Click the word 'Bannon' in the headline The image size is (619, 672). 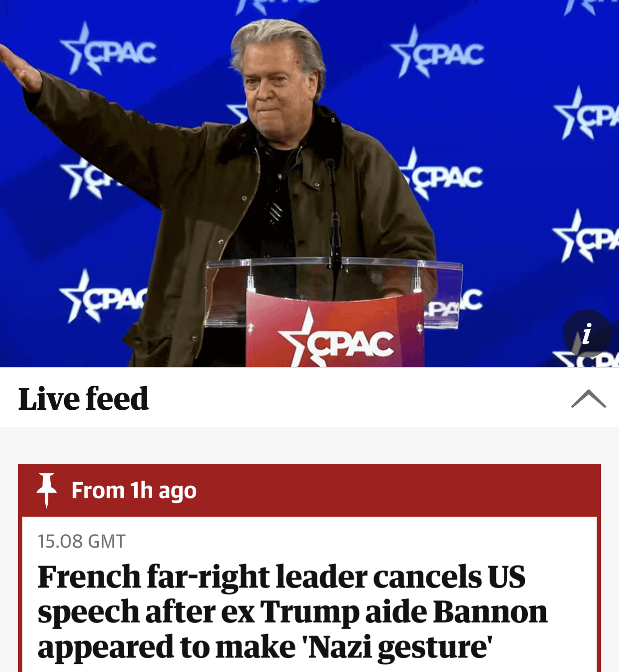(x=490, y=611)
